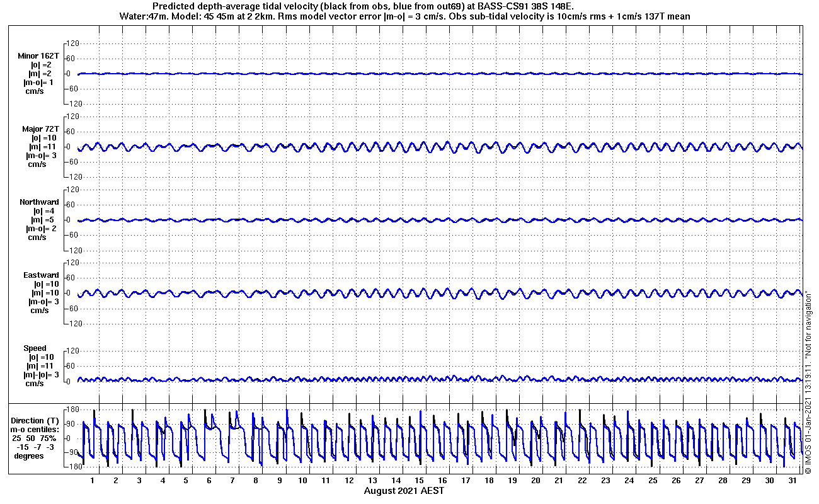Image resolution: width=819 pixels, height=504 pixels.
Task: Click the 'm-o centiles:' text
Action: 36,430
